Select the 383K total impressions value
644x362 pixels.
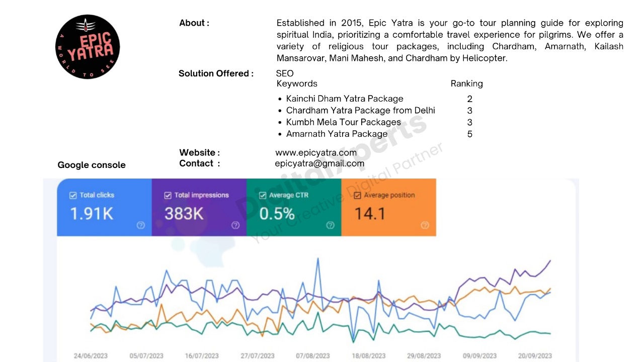184,214
